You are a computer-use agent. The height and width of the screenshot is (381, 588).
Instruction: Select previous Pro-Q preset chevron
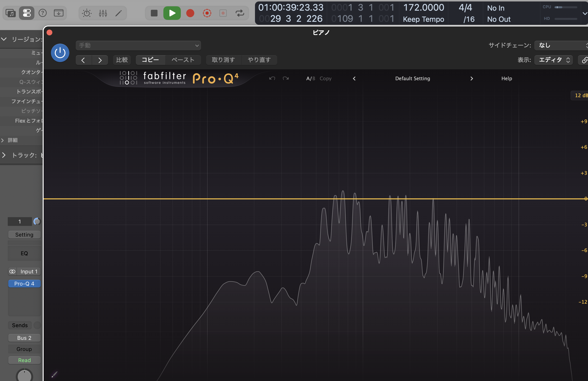click(354, 79)
